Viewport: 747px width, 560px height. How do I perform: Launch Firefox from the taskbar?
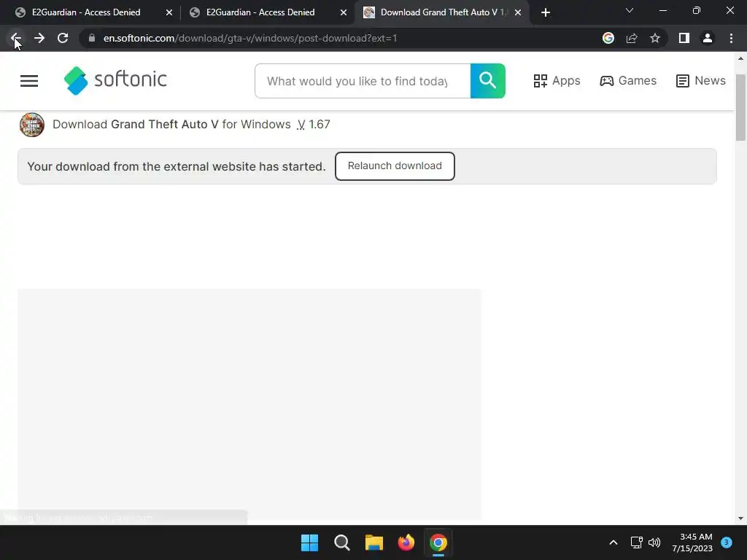pyautogui.click(x=406, y=542)
